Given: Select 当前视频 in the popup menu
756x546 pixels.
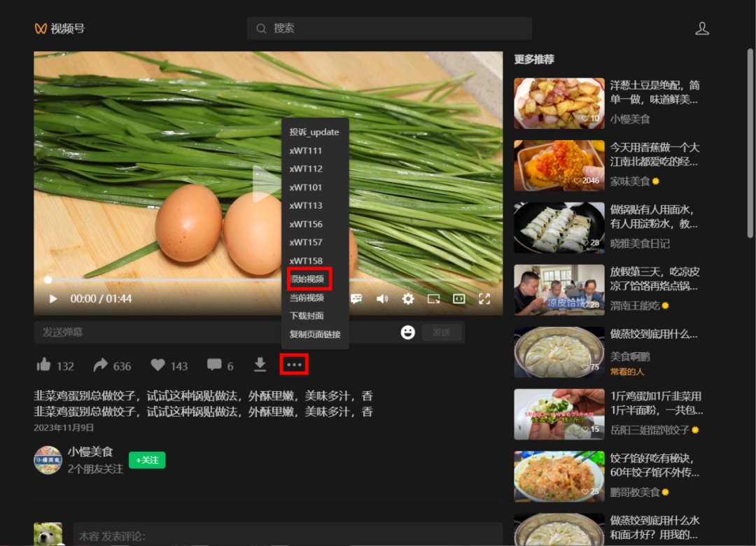Looking at the screenshot, I should 307,297.
